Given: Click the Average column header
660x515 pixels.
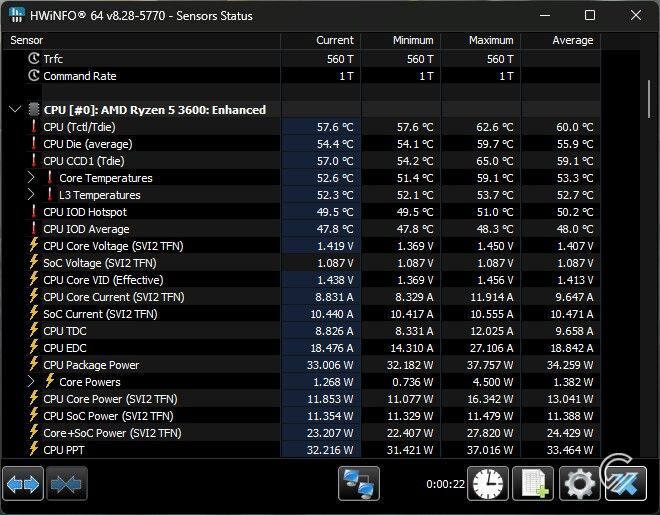Looking at the screenshot, I should (560, 40).
